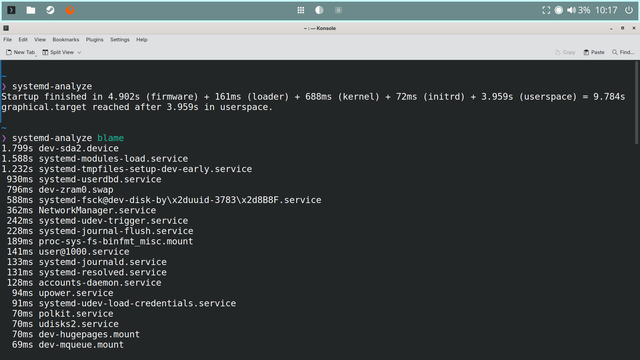Open the application grid launcher
640x360 pixels.
301,10
